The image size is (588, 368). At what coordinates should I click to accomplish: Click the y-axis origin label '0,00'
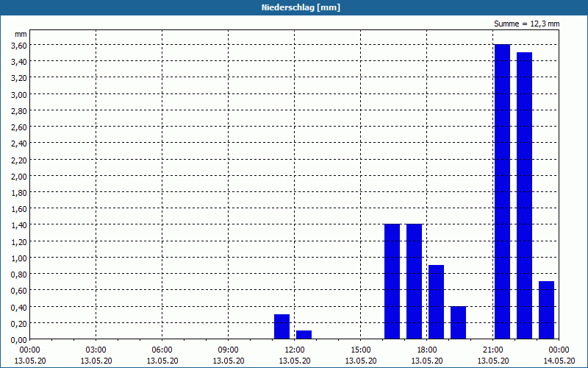tap(19, 340)
